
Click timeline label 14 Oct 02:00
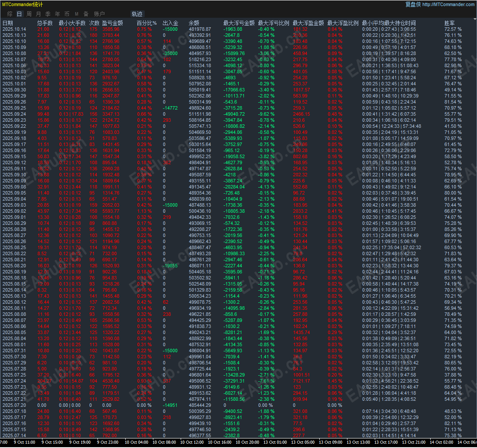[441, 442]
